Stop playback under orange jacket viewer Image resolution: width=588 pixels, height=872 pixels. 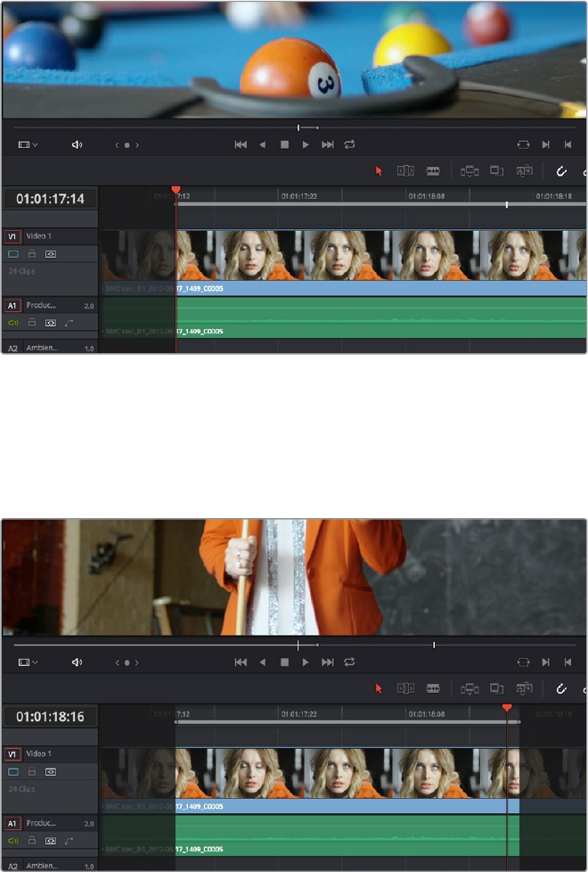coord(284,662)
